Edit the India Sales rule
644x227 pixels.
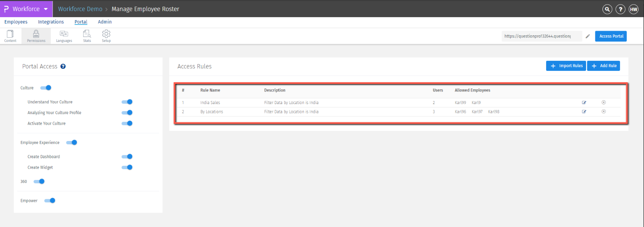pos(584,102)
